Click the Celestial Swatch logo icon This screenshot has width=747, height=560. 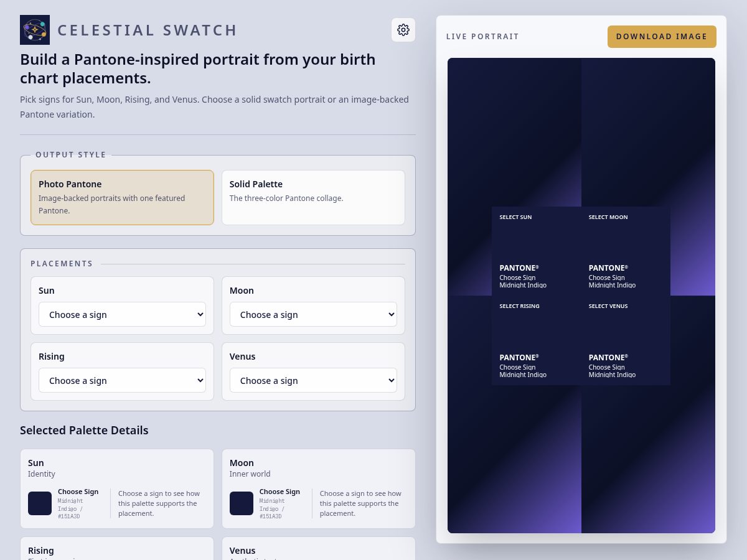(x=35, y=30)
